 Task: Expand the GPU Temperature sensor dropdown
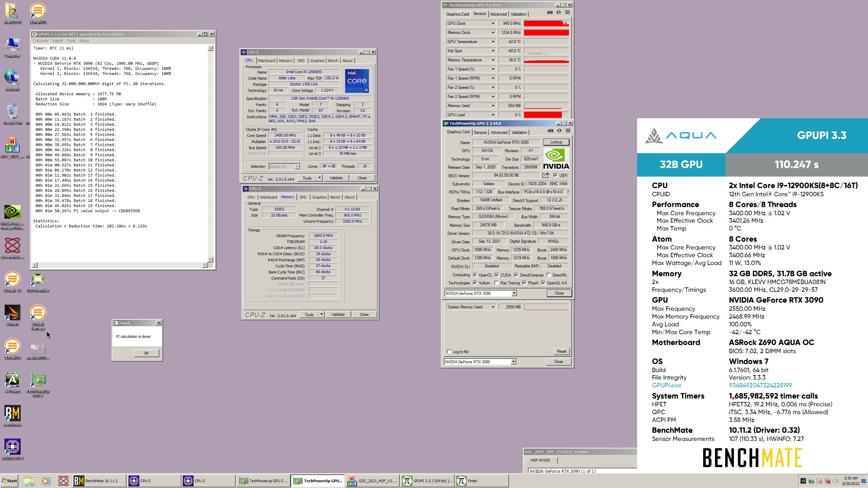[x=493, y=42]
